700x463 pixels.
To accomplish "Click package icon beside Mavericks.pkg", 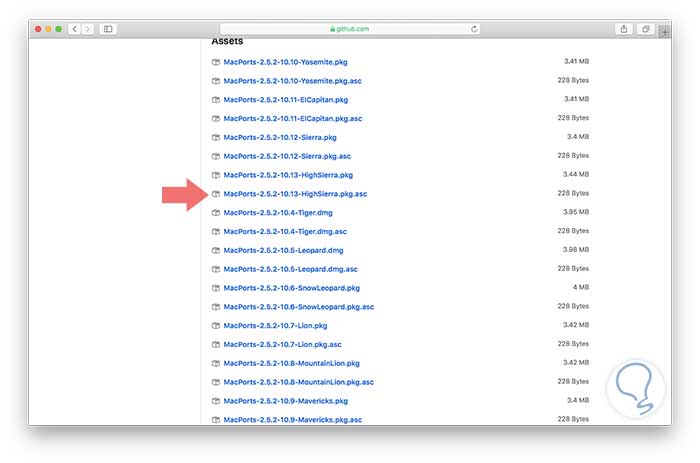I will tap(216, 401).
